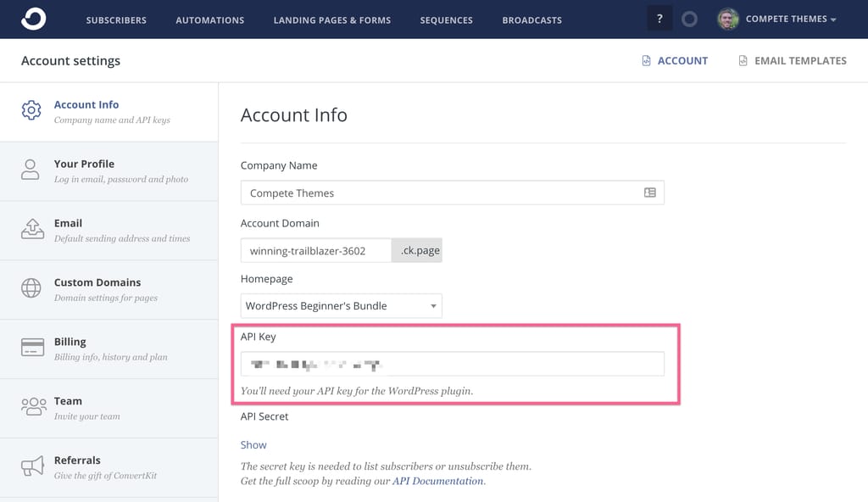Click 'Domain settings for pages' subtitle
This screenshot has height=502, width=868.
pos(106,298)
